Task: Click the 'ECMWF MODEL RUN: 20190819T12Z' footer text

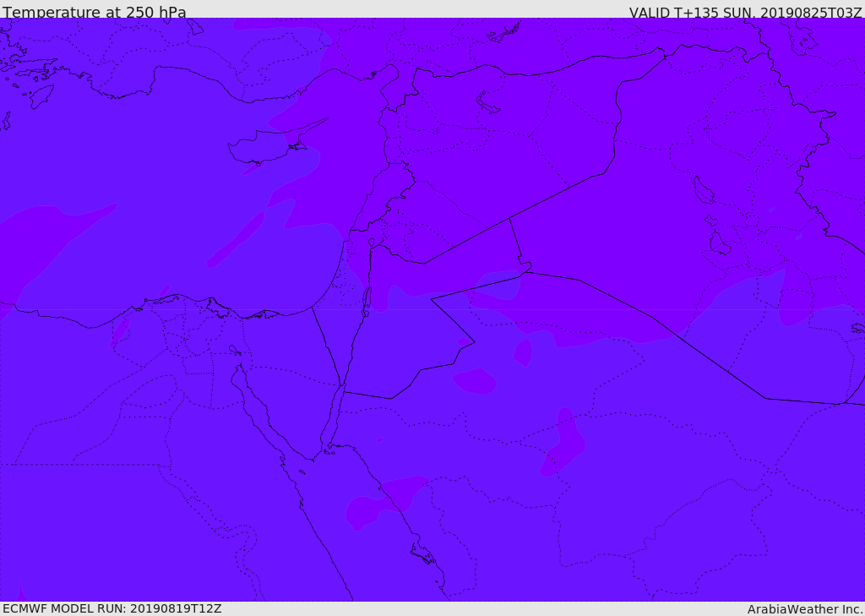Action: click(112, 608)
